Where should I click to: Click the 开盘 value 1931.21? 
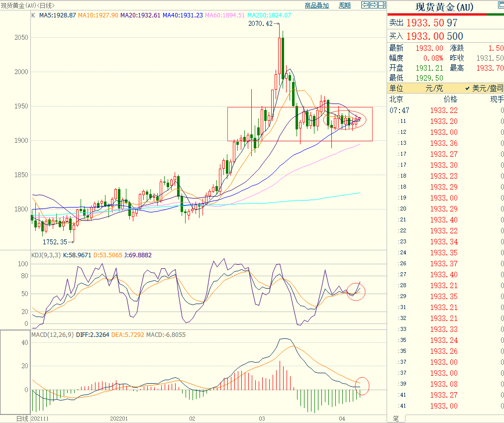point(429,68)
